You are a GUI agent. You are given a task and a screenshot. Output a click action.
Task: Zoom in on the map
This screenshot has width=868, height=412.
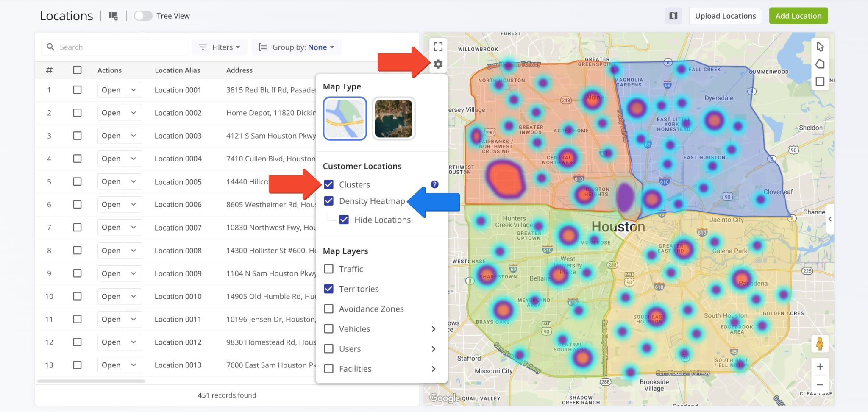tap(820, 367)
